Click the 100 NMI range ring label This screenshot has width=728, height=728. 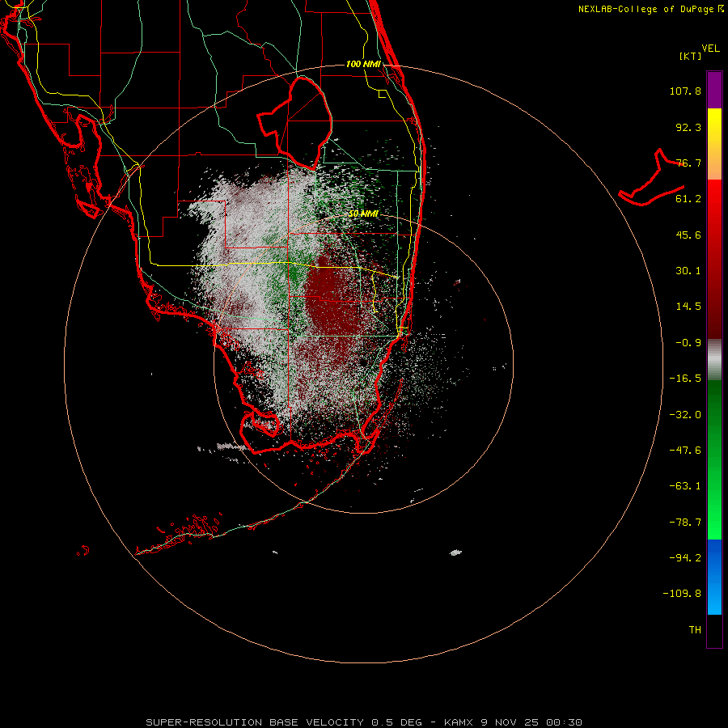tap(363, 64)
